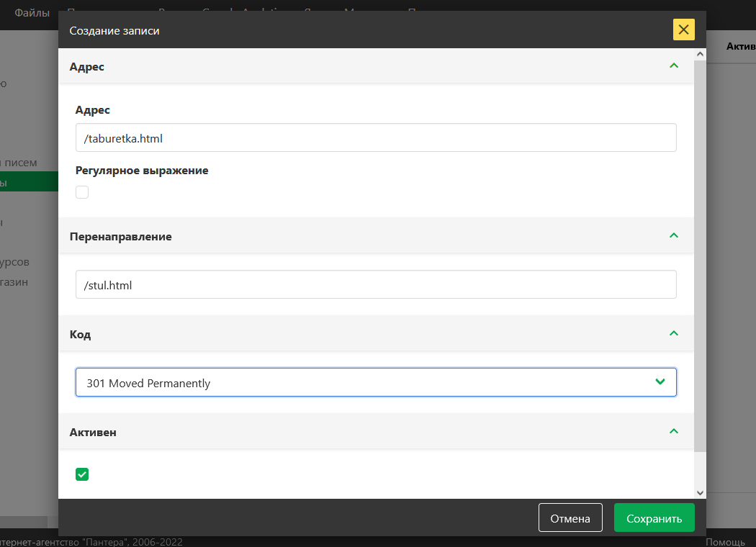The width and height of the screenshot is (756, 547).
Task: Tick the Регулярное выражение checkbox
Action: click(82, 192)
